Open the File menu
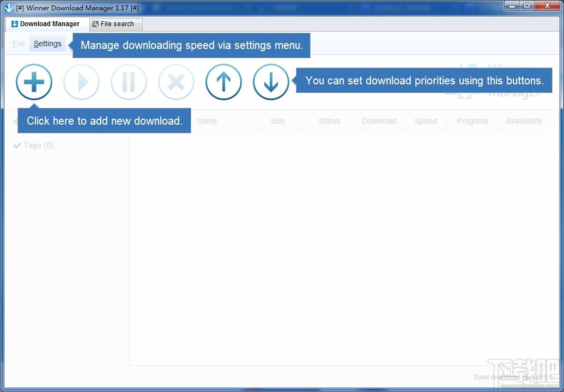Screen dimensions: 564x392 click(x=19, y=44)
